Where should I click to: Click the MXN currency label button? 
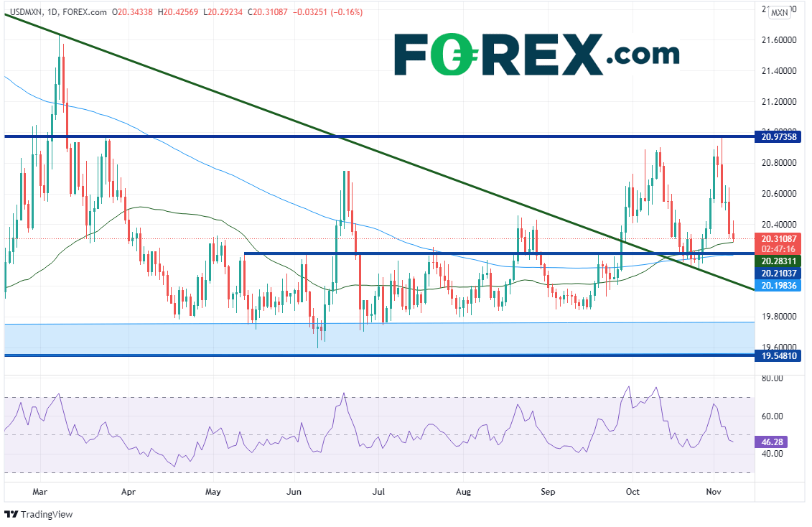pos(779,12)
